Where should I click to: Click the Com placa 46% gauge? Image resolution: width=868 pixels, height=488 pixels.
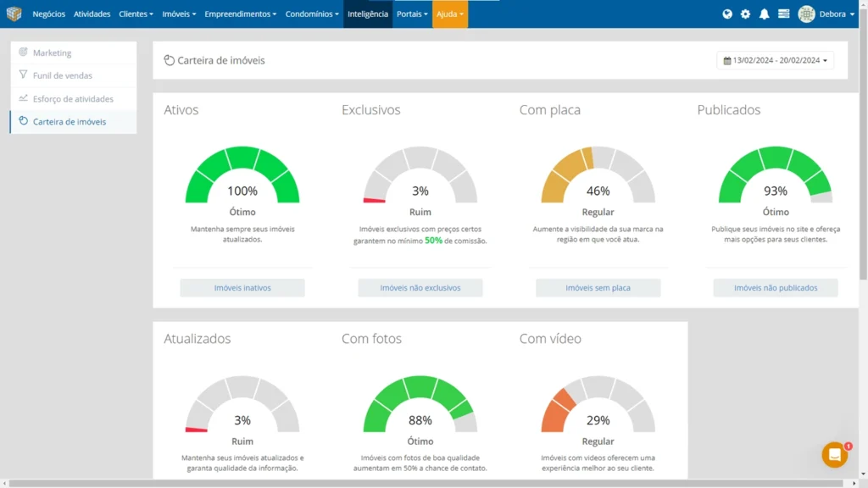click(x=598, y=175)
